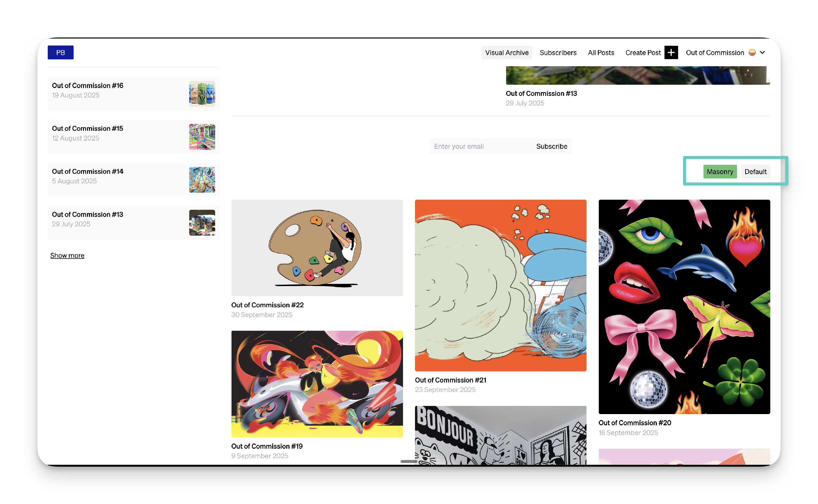The width and height of the screenshot is (818, 504).
Task: Click the PB logo badge
Action: (60, 52)
